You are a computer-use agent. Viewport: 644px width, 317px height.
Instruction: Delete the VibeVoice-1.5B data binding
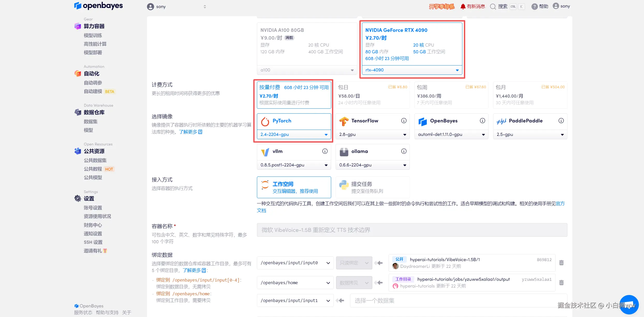tap(561, 263)
